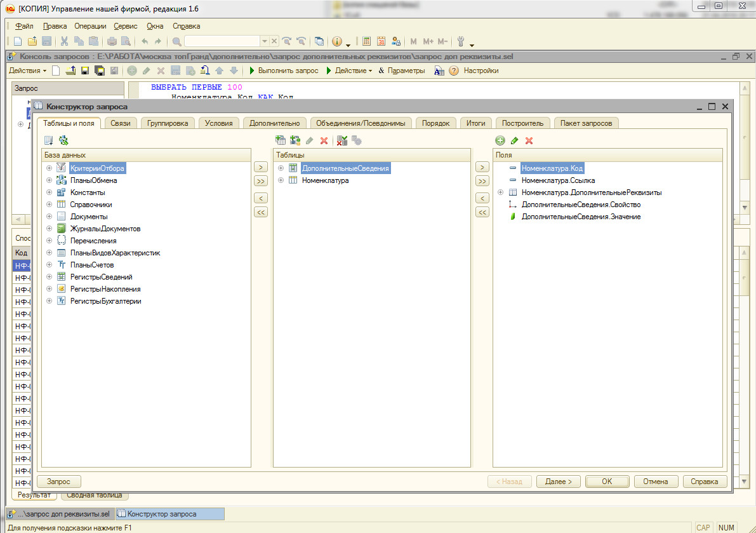Open the Сервис menu
Viewport: 756px width, 533px height.
click(125, 26)
